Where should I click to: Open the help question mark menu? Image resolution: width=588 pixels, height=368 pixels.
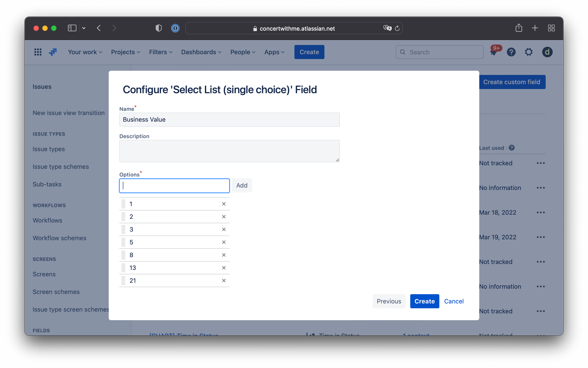point(511,52)
